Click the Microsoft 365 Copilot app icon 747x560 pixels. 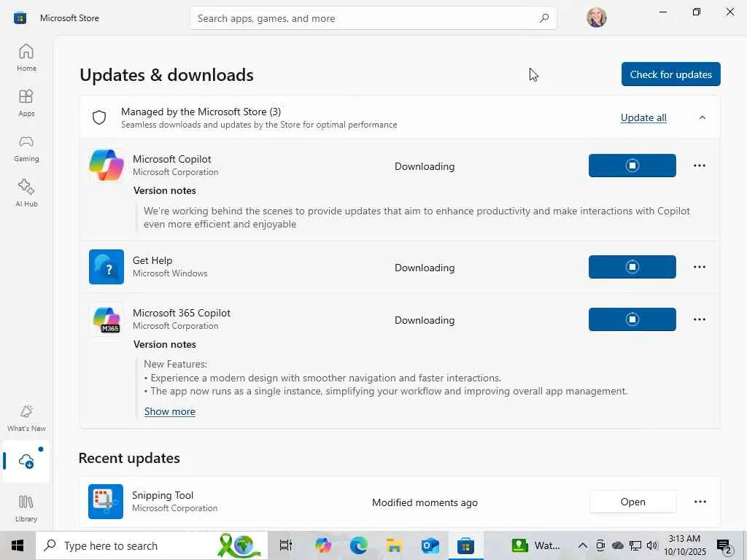(x=107, y=319)
